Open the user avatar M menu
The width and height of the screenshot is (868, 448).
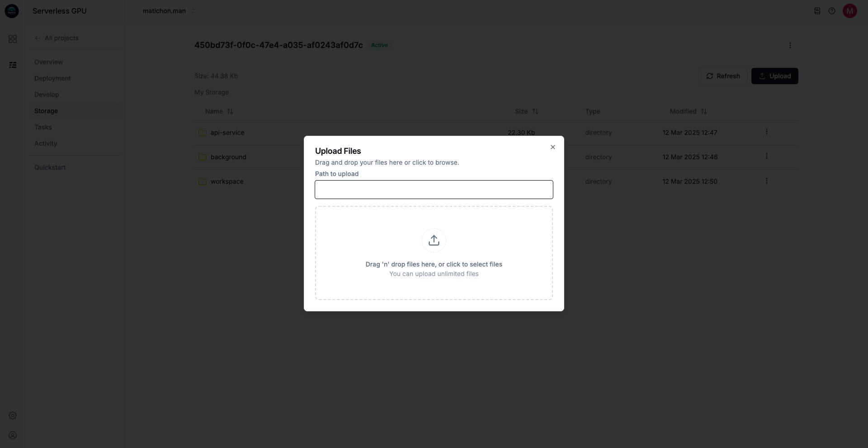849,11
